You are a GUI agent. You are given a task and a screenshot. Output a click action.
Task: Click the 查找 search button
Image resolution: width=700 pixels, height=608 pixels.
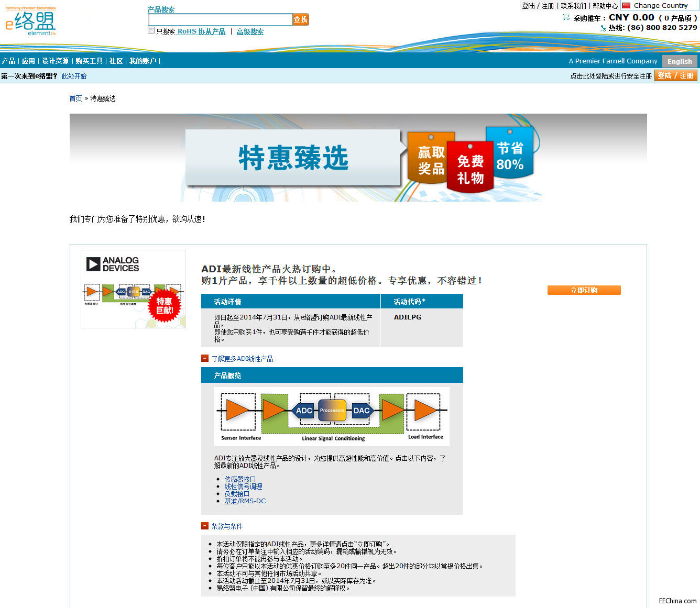click(301, 19)
